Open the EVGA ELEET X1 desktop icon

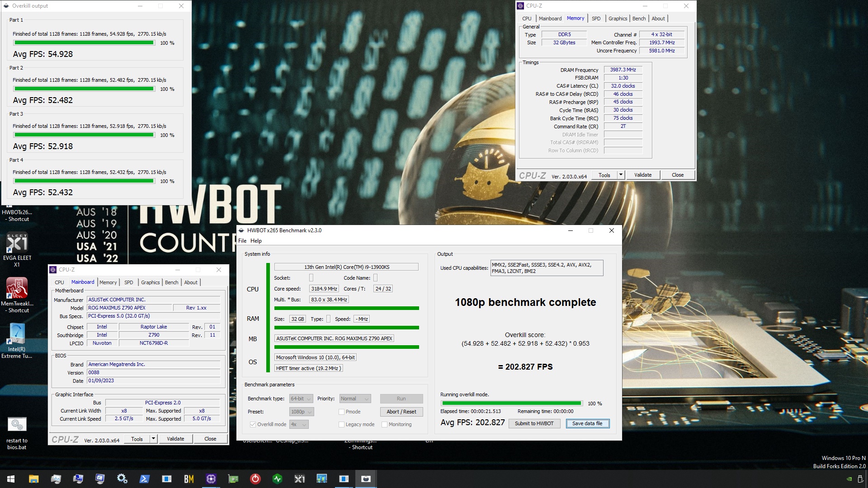[x=17, y=250]
